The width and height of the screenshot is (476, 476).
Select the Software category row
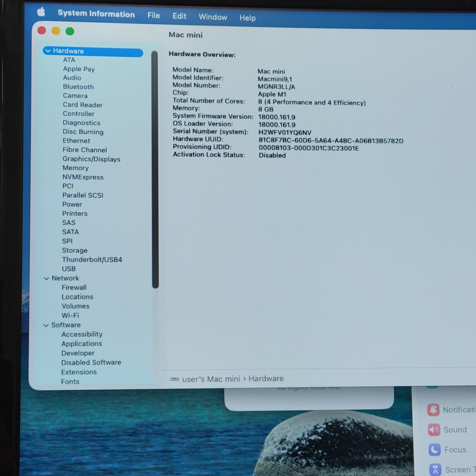(x=66, y=325)
